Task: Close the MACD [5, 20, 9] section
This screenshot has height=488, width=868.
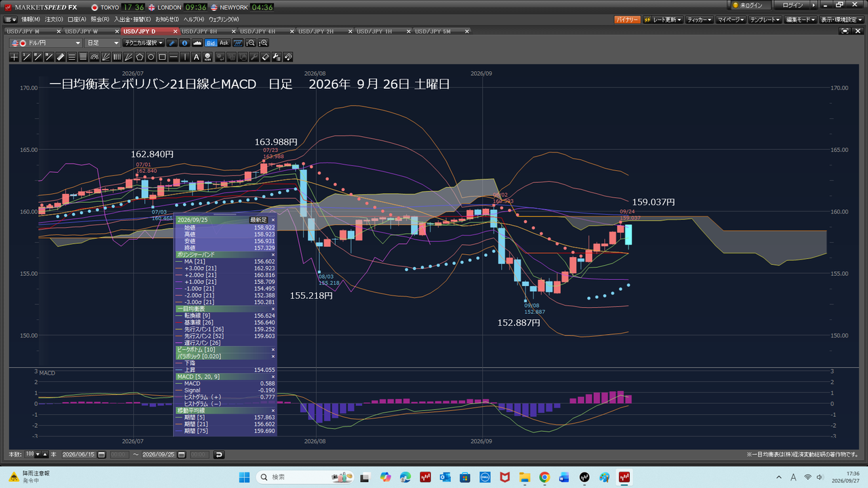Action: [273, 376]
